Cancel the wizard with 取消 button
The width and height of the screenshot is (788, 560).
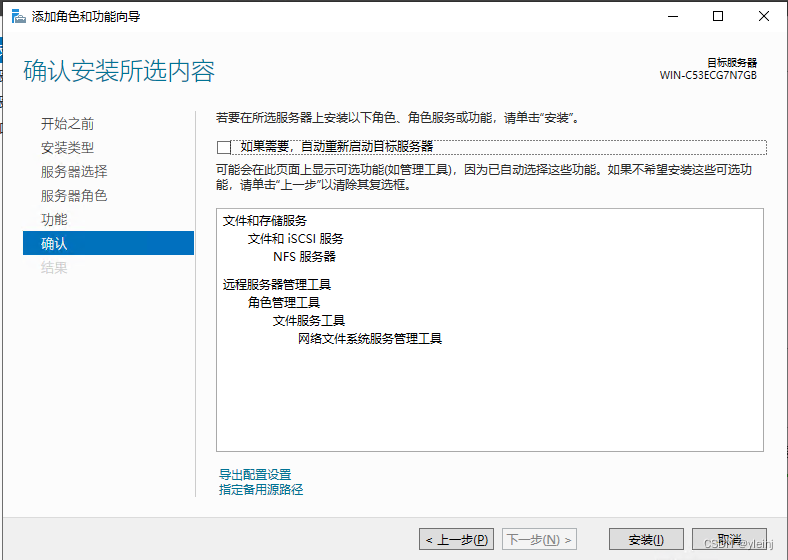tap(729, 539)
